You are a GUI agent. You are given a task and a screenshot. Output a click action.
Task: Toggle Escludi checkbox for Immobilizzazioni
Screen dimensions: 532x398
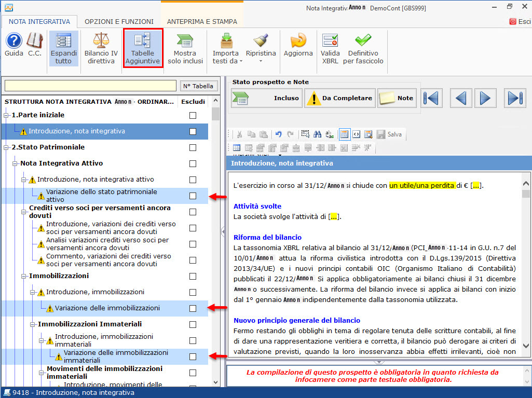pos(193,276)
